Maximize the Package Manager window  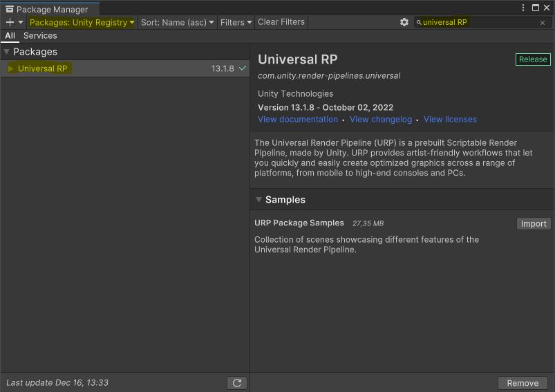[535, 8]
